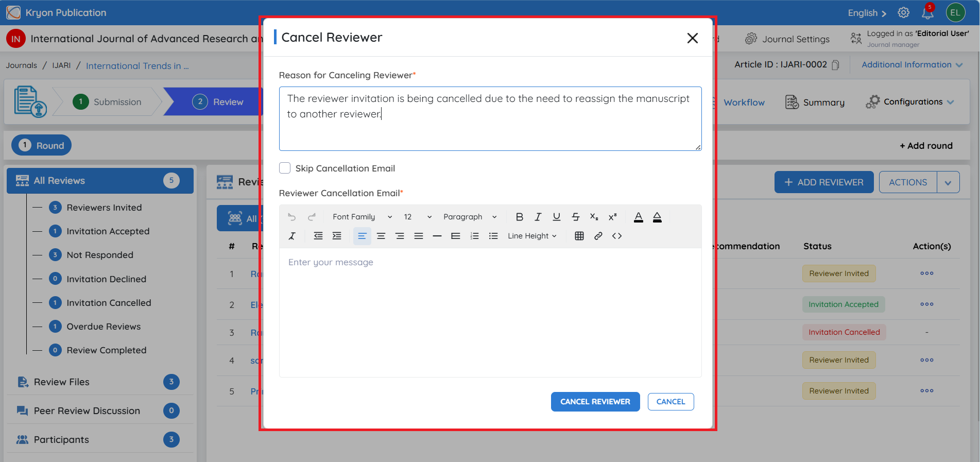Image resolution: width=980 pixels, height=462 pixels.
Task: Expand the Configurations menu
Action: (x=910, y=102)
